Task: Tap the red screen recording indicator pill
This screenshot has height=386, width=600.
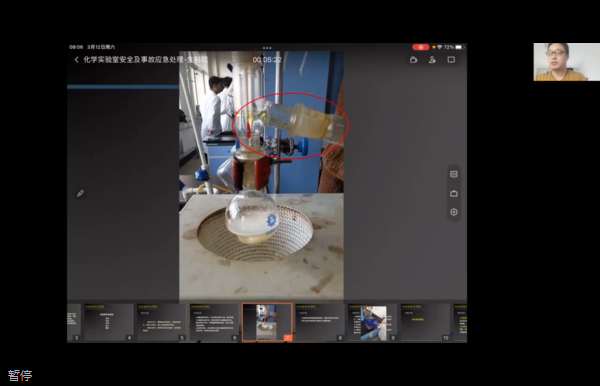Action: 421,47
